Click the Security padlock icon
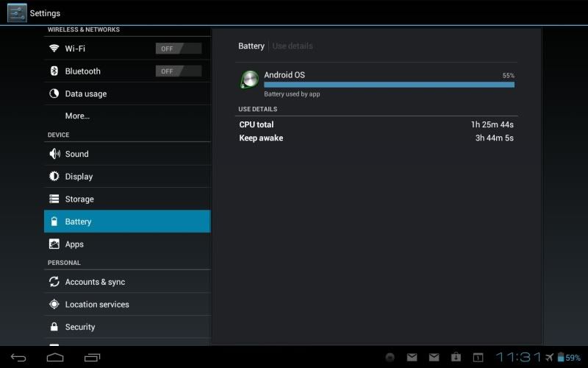588x368 pixels. [54, 326]
